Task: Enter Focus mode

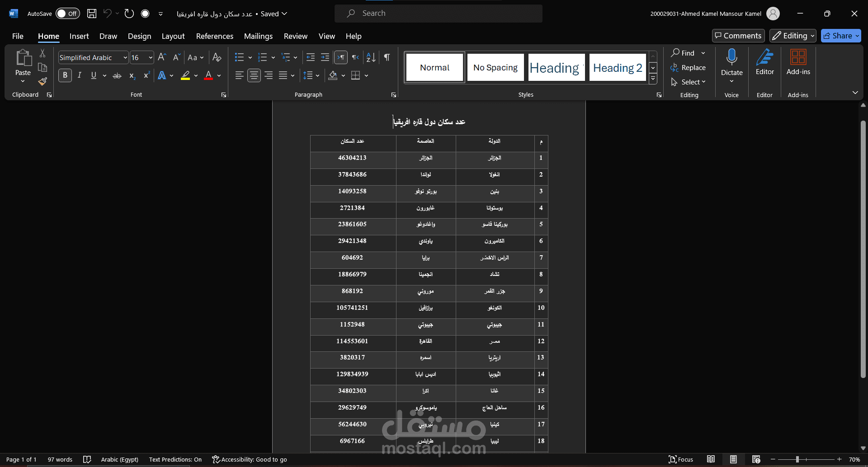Action: [681, 459]
